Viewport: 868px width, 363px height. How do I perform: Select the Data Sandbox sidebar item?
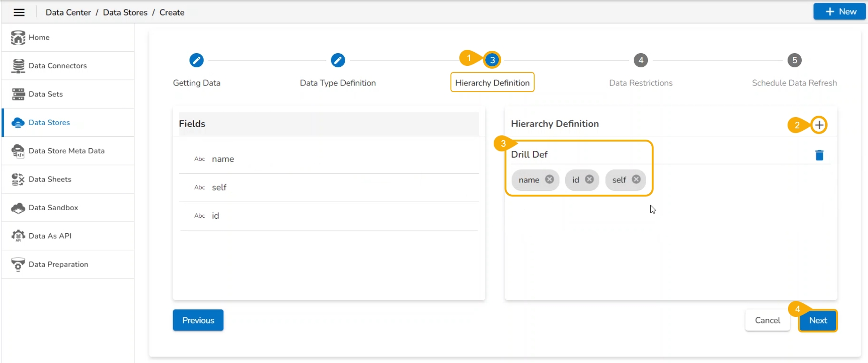pyautogui.click(x=53, y=208)
